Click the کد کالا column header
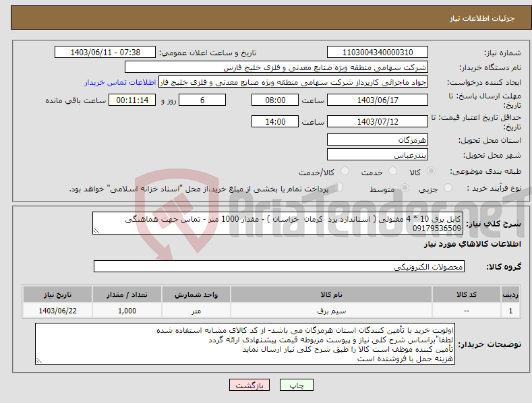This screenshot has width=532, height=403. (467, 294)
